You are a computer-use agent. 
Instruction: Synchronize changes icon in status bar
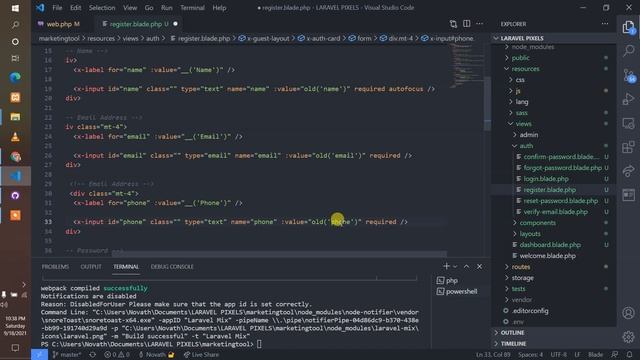[93, 355]
